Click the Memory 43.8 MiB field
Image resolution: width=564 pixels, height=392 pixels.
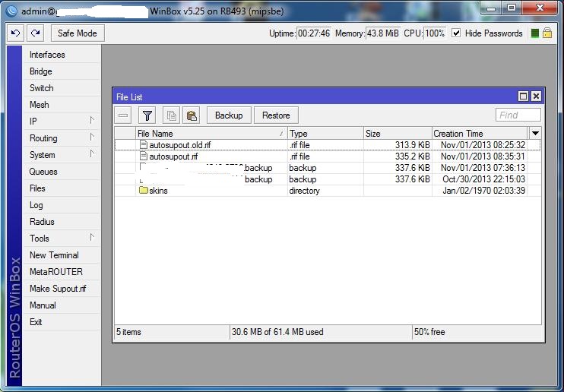[x=383, y=33]
